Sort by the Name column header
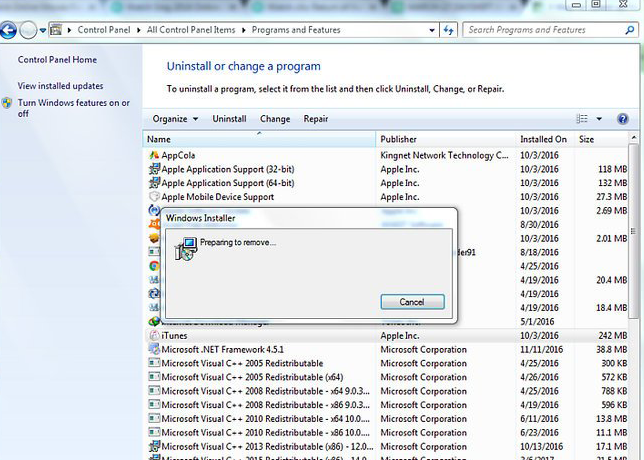Screen dimensions: 644x460 pyautogui.click(x=259, y=139)
